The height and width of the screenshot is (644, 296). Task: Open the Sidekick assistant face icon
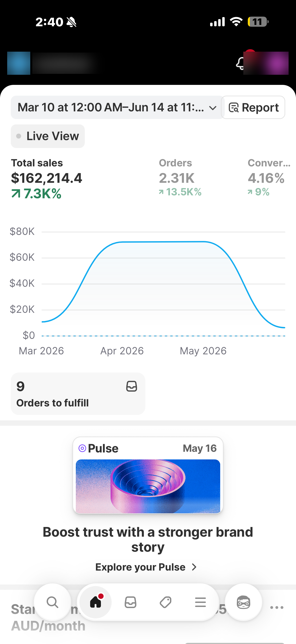pos(243,602)
